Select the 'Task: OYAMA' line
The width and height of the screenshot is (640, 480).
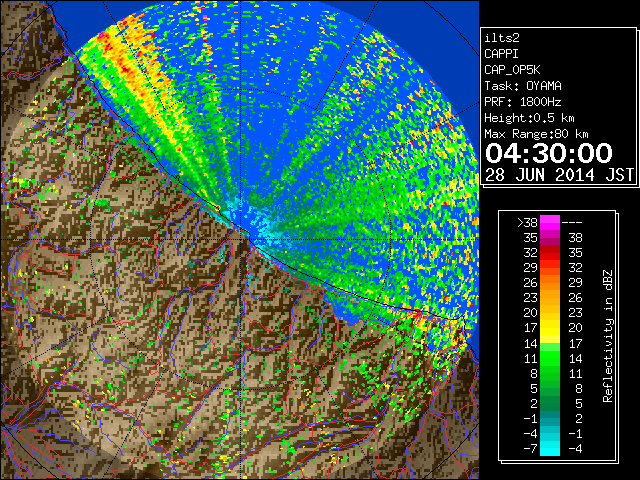pos(522,86)
